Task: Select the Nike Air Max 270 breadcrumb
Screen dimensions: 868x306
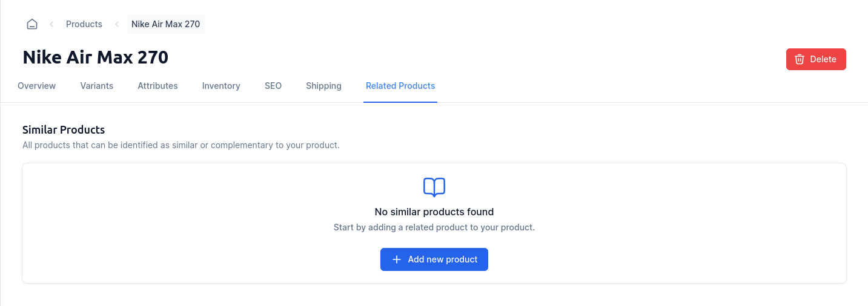Action: [165, 24]
